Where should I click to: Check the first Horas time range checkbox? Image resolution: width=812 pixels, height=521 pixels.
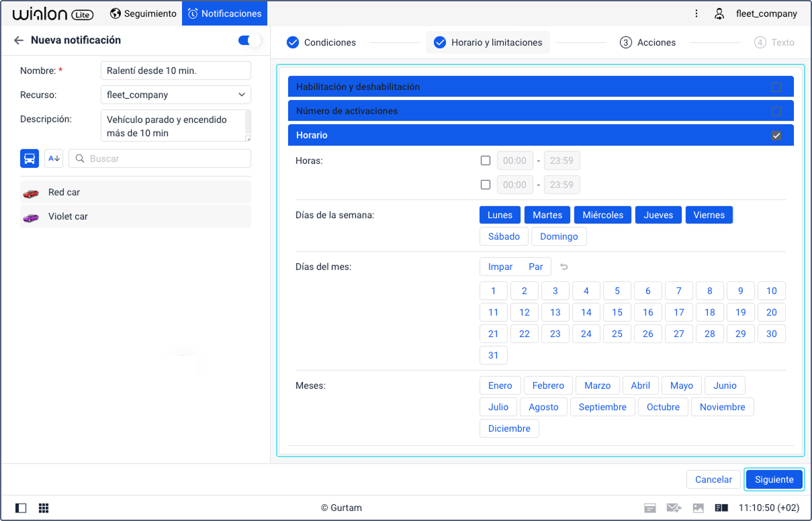(486, 160)
